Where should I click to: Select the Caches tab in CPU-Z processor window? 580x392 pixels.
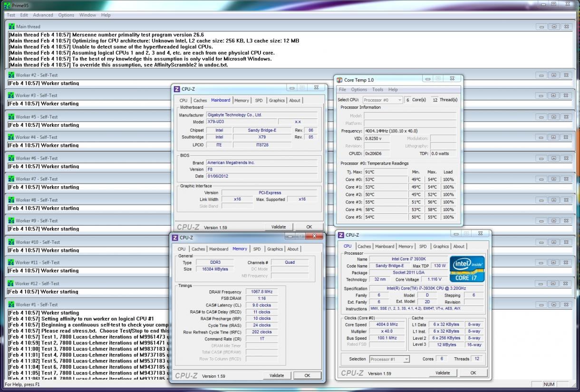364,246
